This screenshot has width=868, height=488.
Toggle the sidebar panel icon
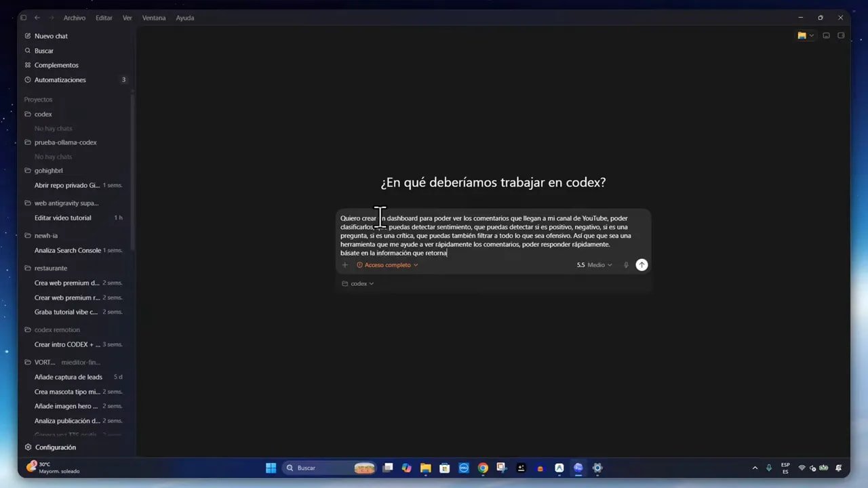[24, 18]
